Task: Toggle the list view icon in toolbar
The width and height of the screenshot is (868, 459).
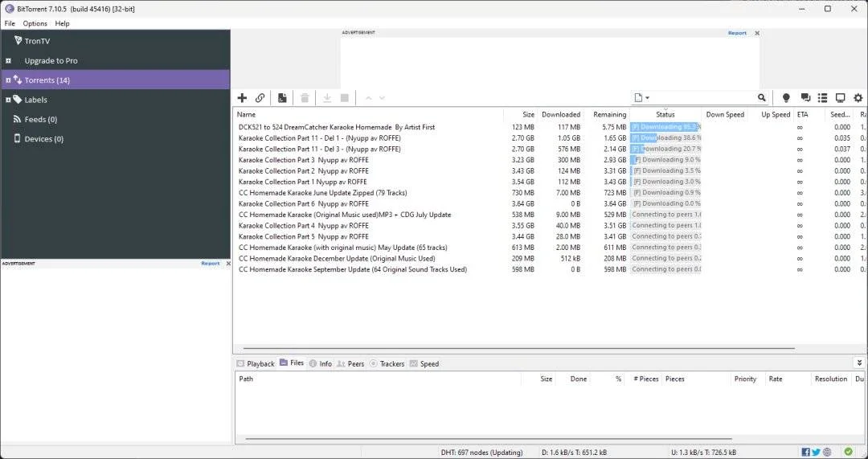Action: [823, 98]
